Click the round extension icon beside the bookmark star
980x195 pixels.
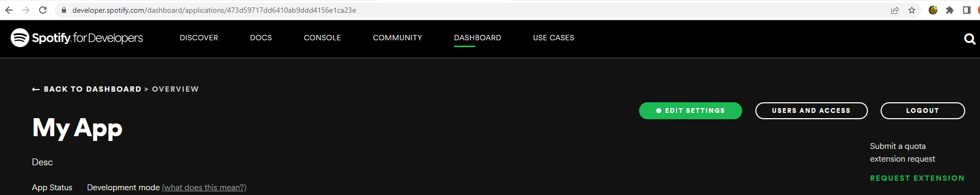coord(933,10)
